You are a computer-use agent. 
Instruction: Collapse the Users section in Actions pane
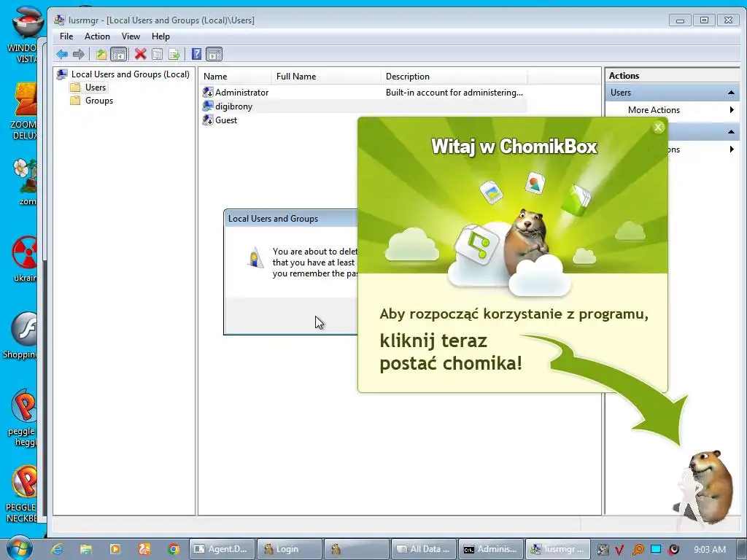731,93
